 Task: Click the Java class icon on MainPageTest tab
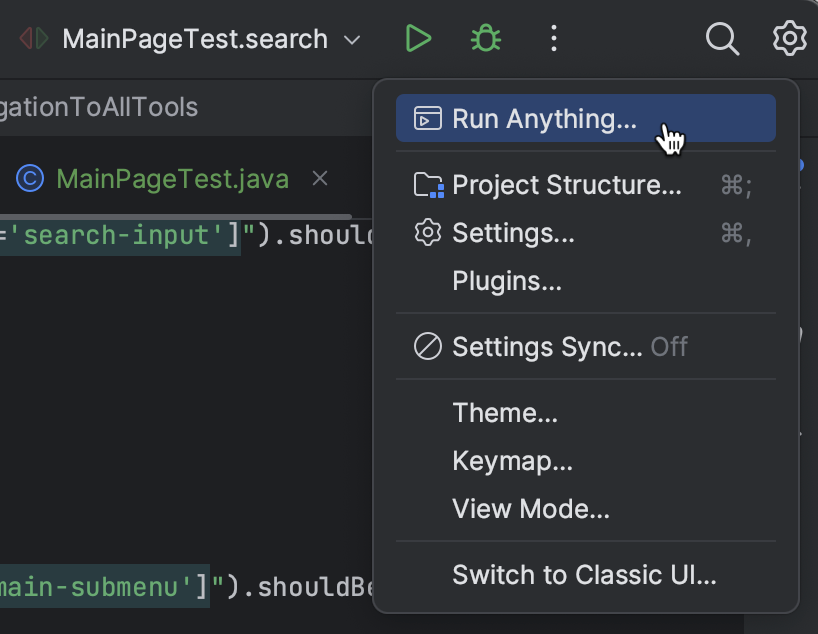[x=30, y=179]
